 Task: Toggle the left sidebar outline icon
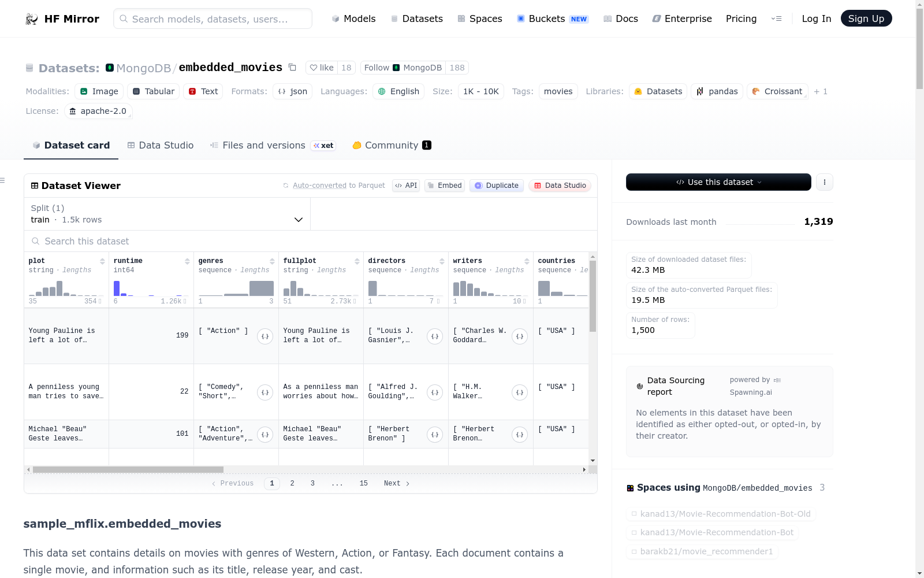click(x=2, y=181)
